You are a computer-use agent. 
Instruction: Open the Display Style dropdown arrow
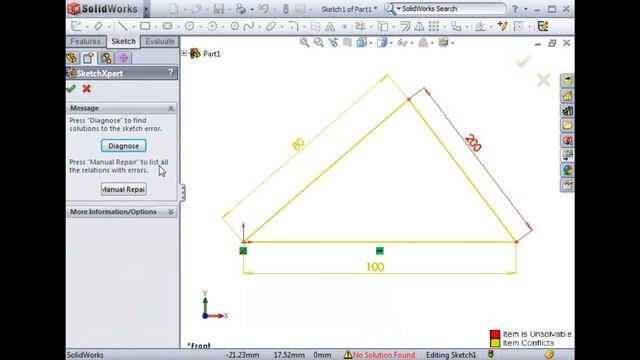[391, 42]
